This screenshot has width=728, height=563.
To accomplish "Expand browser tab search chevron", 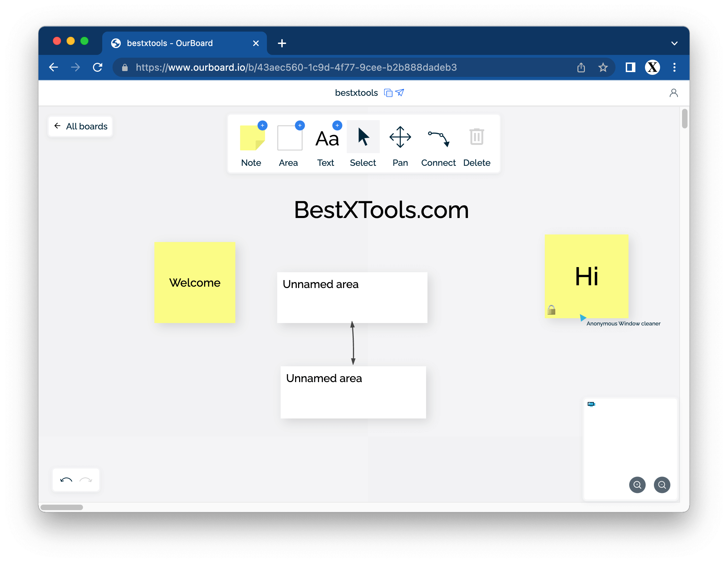I will pyautogui.click(x=674, y=43).
